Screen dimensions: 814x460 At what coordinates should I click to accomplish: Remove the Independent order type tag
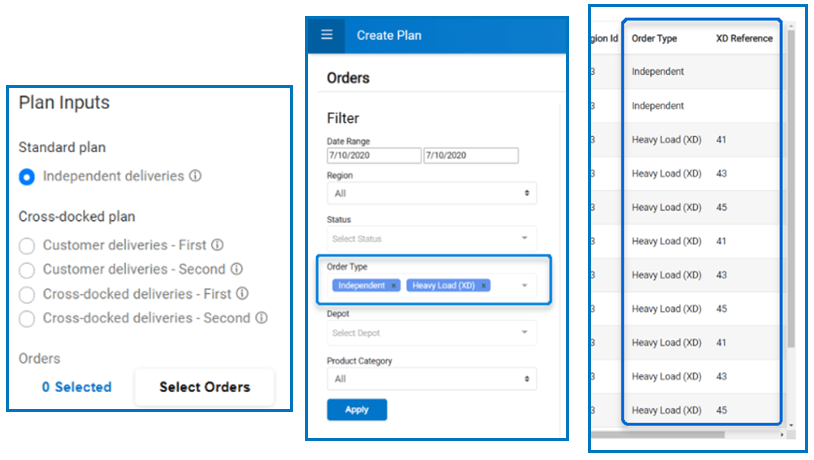click(x=394, y=286)
